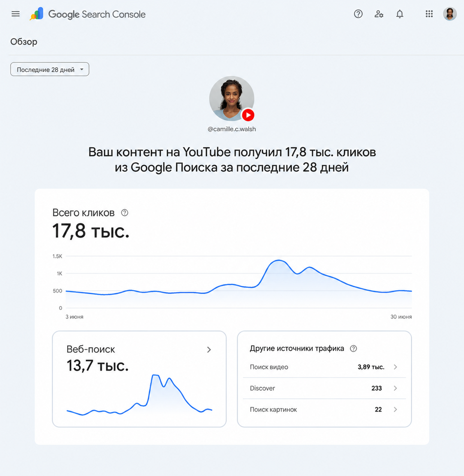Open Поиск картинок row chevron
The image size is (464, 476).
pyautogui.click(x=395, y=410)
